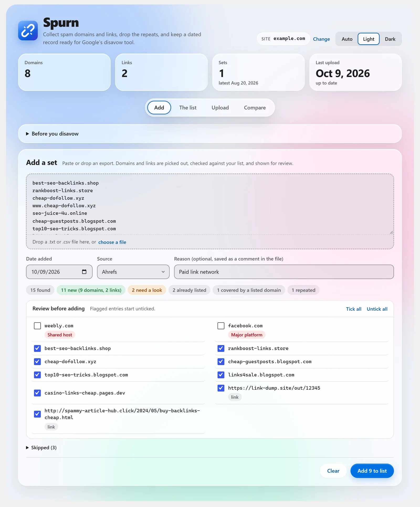This screenshot has width=420, height=507.
Task: Select the Light theme option
Action: click(369, 39)
